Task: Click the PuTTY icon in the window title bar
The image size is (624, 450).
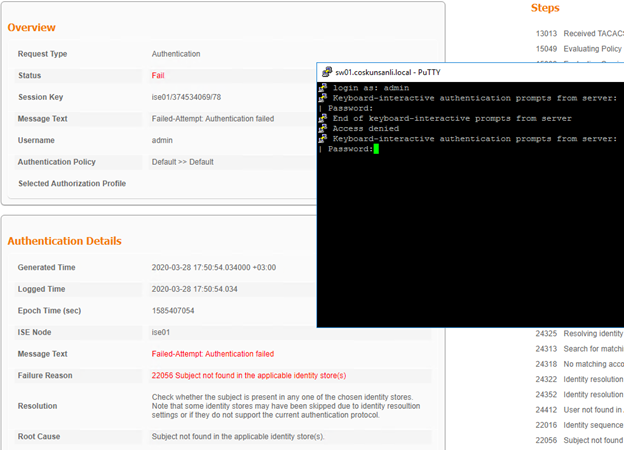Action: (x=327, y=72)
